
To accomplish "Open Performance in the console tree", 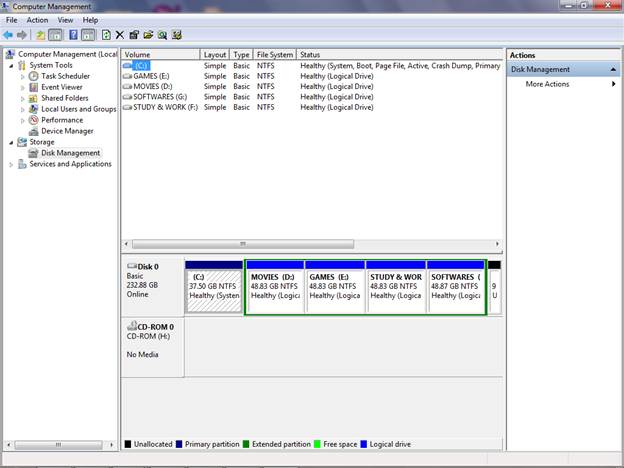I will [62, 120].
